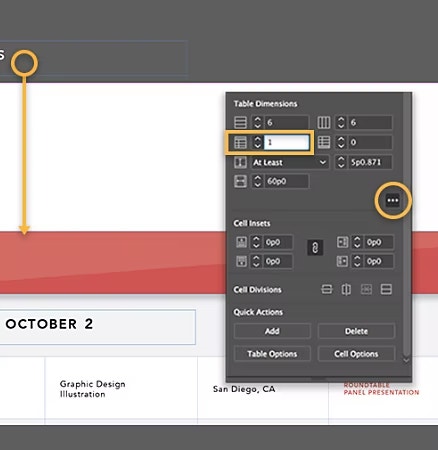Click the PANEL PRESENTATION table cell
The width and height of the screenshot is (438, 450).
[383, 388]
